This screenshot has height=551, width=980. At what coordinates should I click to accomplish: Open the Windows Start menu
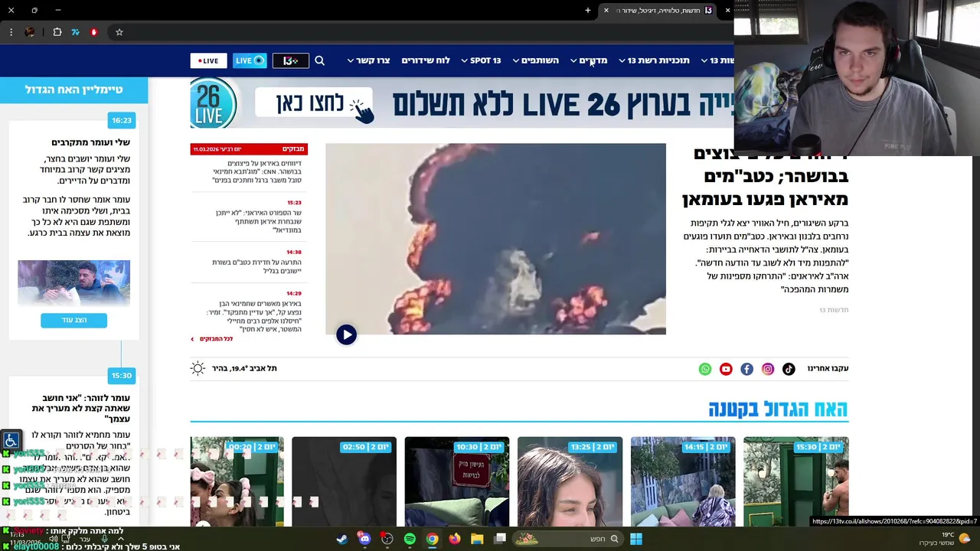[636, 539]
